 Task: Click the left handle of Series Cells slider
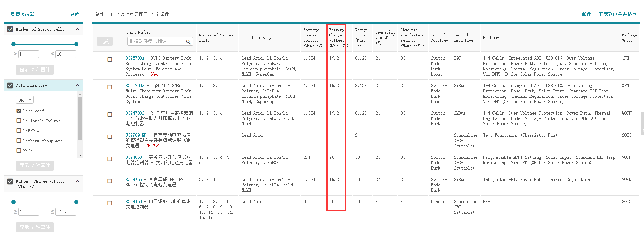click(14, 44)
